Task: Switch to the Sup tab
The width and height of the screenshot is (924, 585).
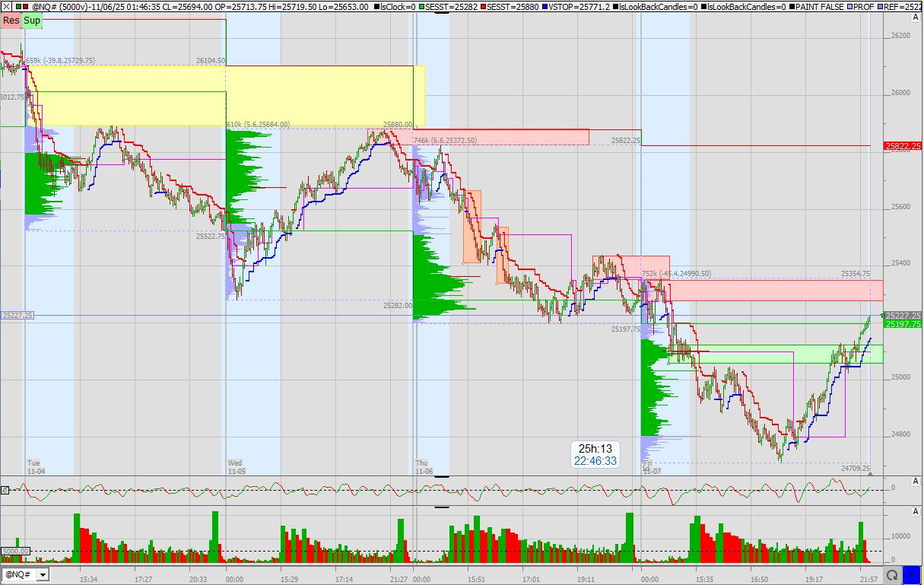Action: (x=31, y=21)
